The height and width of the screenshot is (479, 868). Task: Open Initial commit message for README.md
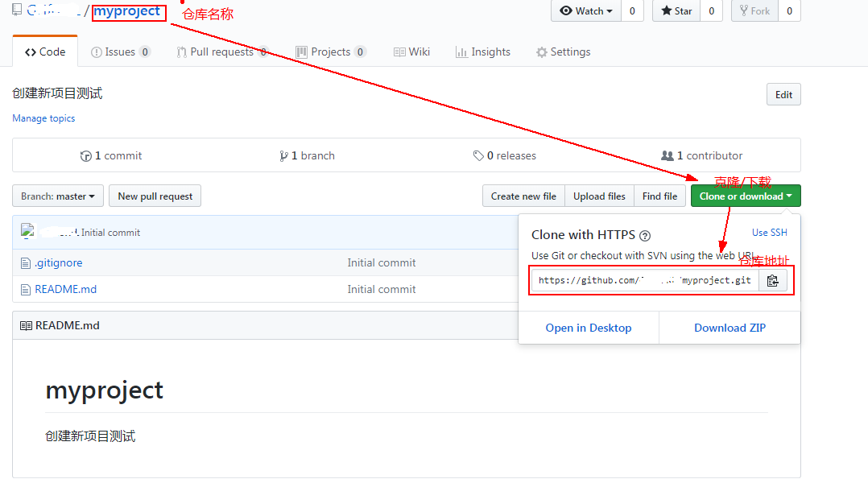point(382,290)
